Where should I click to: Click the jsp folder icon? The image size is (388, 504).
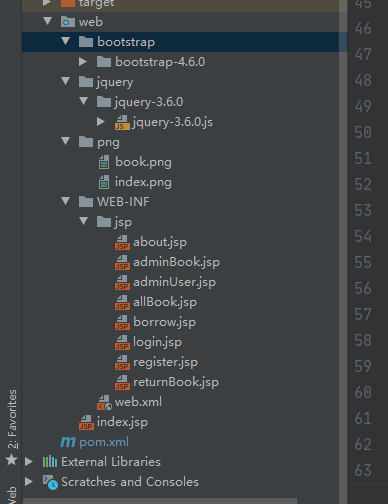104,222
